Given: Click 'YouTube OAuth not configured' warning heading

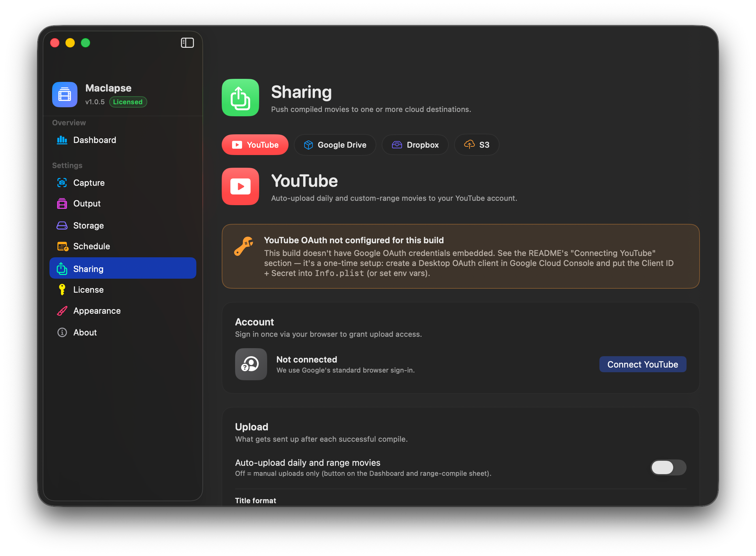Looking at the screenshot, I should (354, 240).
